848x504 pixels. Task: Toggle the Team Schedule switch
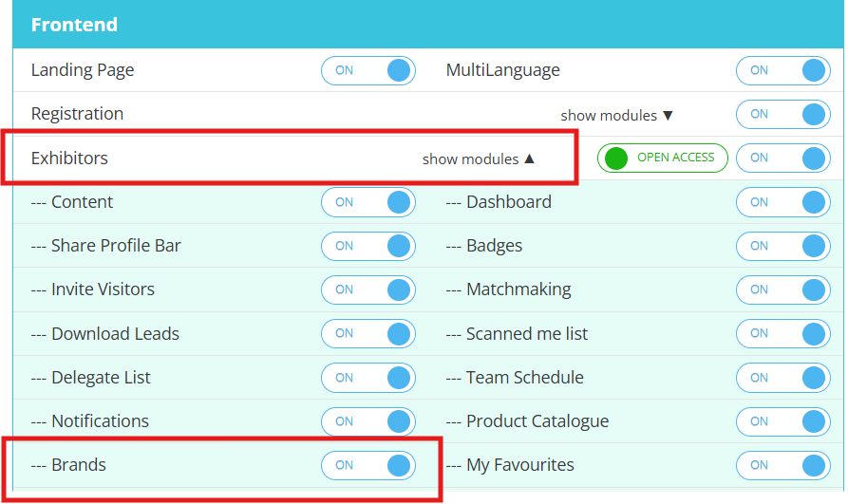(x=783, y=378)
